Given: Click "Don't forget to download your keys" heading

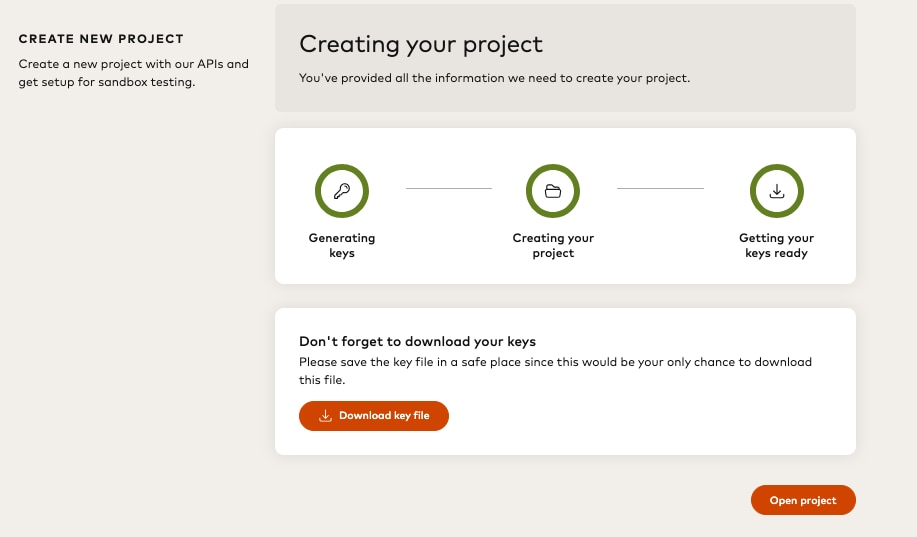Looking at the screenshot, I should tap(418, 341).
